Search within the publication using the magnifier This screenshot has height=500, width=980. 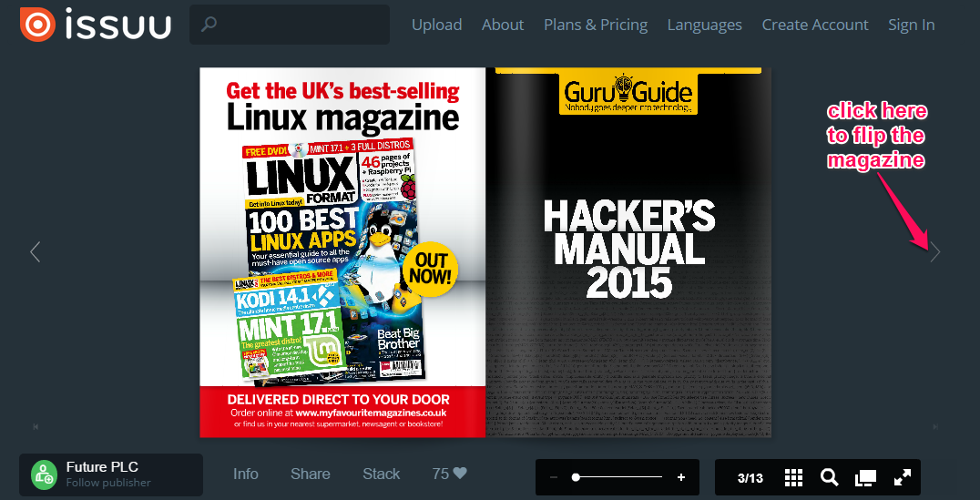pos(830,477)
